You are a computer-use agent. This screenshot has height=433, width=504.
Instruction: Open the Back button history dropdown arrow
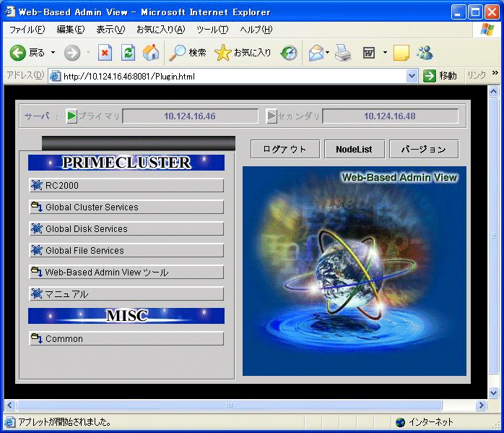[x=53, y=53]
